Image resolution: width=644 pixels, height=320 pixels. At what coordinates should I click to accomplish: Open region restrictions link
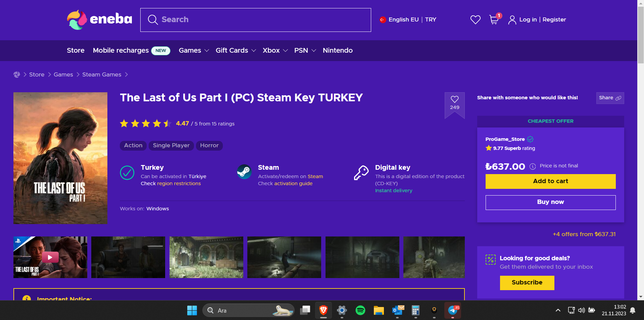(x=179, y=183)
